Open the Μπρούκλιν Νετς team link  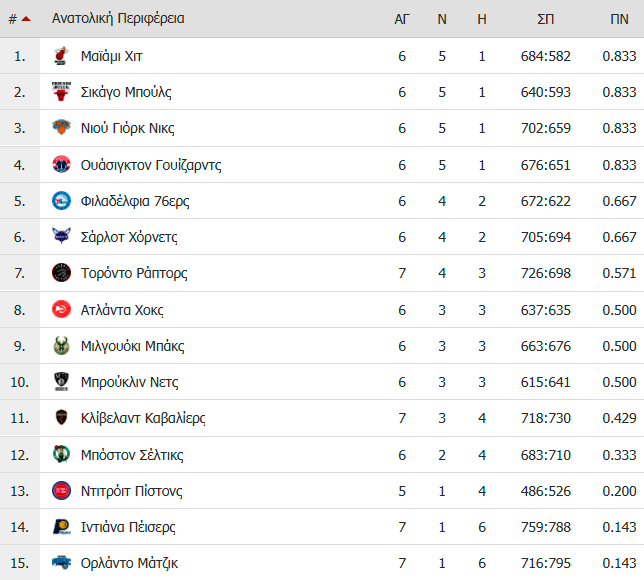129,382
